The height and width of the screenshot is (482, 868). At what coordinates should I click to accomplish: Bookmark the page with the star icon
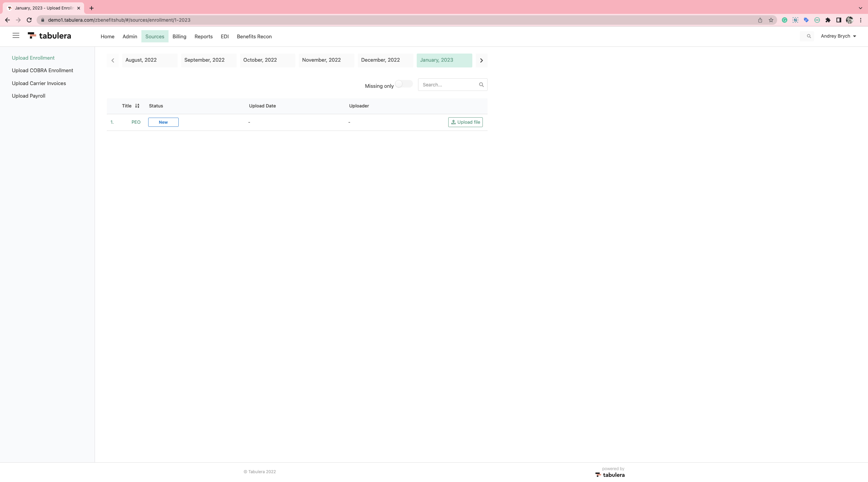[x=771, y=20]
